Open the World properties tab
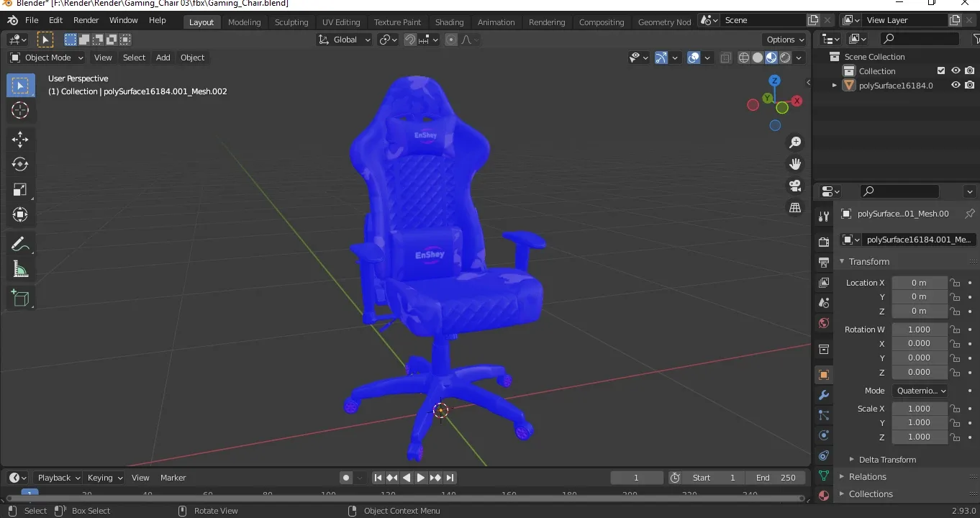Image resolution: width=980 pixels, height=518 pixels. click(824, 323)
